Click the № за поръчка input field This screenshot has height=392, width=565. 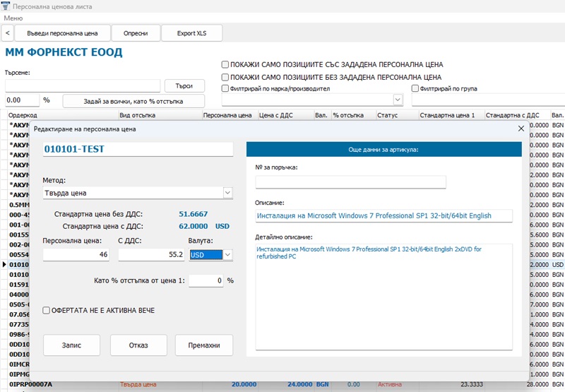point(350,182)
